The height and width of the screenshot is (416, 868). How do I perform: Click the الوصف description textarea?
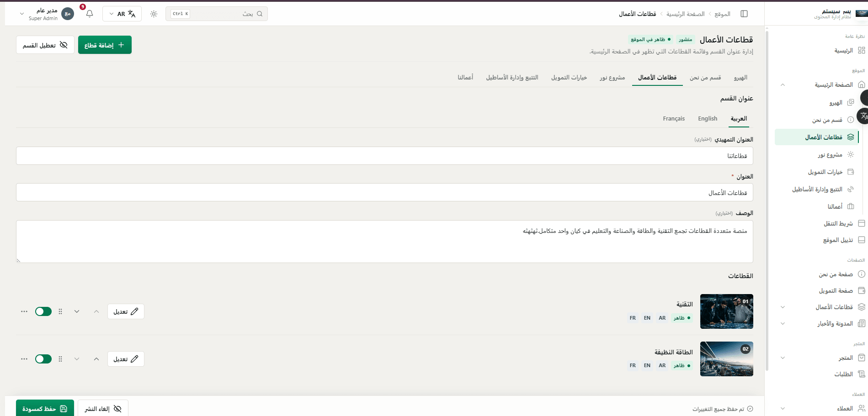(x=384, y=242)
